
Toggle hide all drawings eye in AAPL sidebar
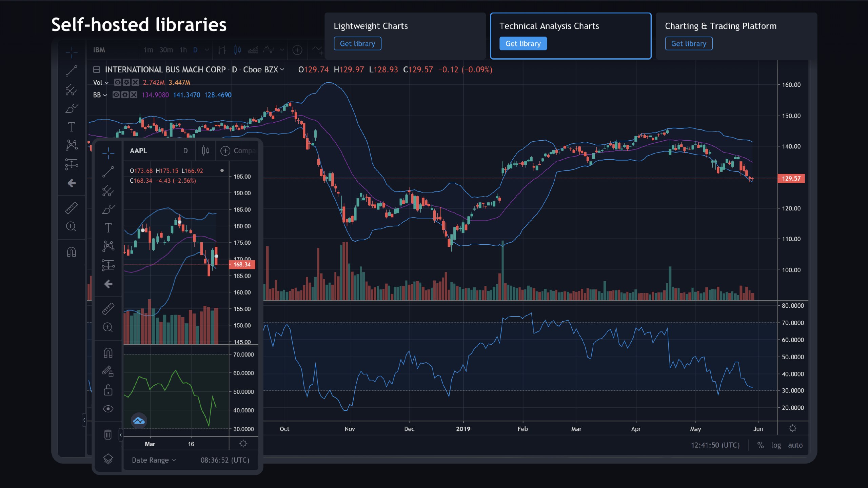(108, 409)
